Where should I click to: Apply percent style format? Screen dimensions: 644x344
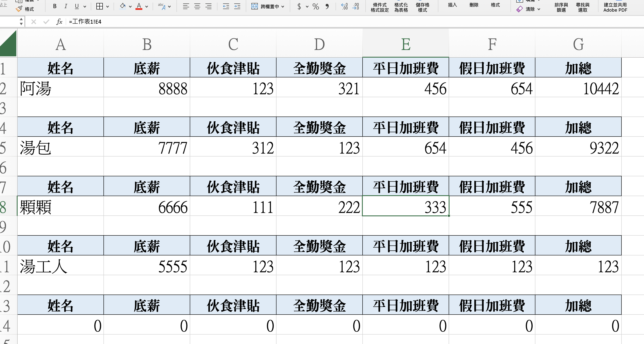316,6
